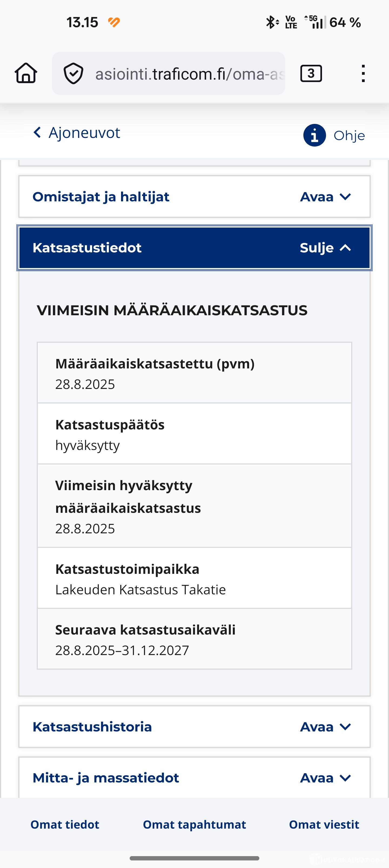Viewport: 389px width, 868px height.
Task: Open the Omat tiedot tab
Action: click(65, 825)
